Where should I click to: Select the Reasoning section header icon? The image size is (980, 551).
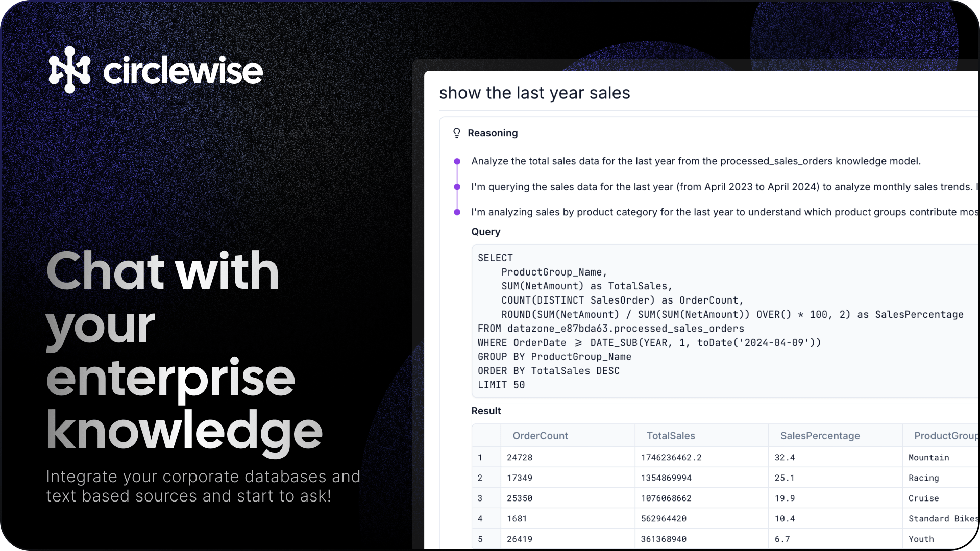pos(457,133)
